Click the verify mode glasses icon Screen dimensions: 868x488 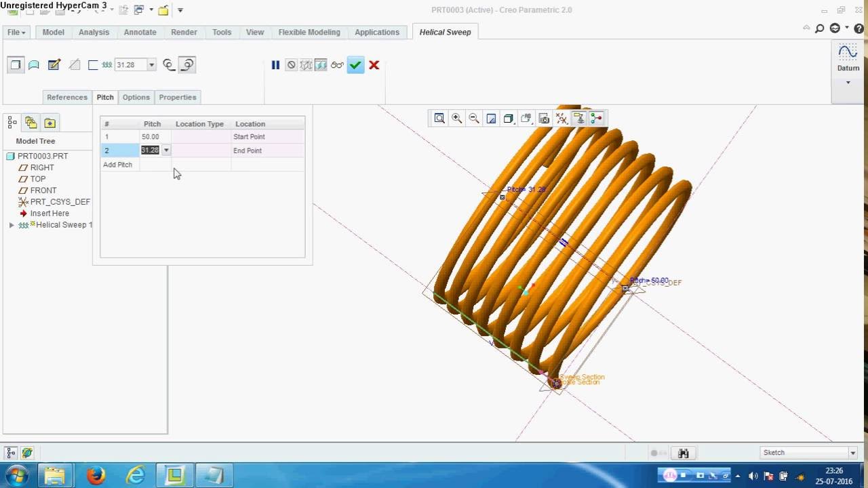[337, 65]
